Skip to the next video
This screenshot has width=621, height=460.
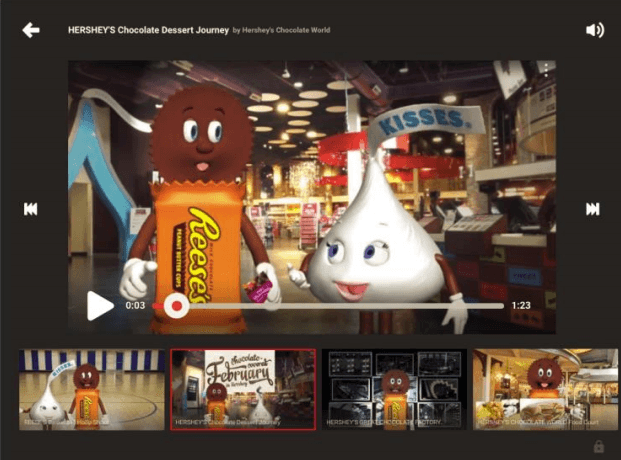click(x=593, y=209)
